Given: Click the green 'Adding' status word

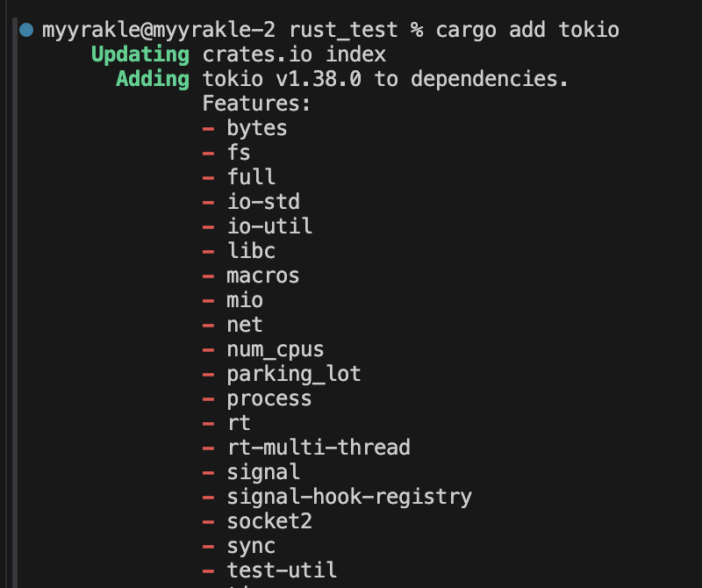Looking at the screenshot, I should tap(152, 80).
